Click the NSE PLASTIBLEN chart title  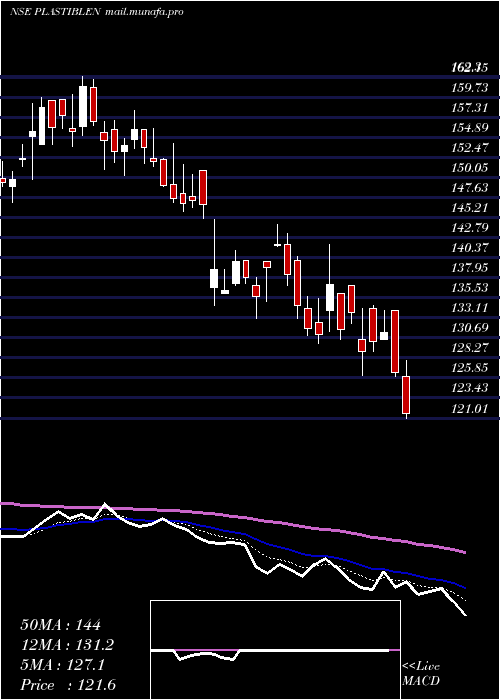pos(54,12)
